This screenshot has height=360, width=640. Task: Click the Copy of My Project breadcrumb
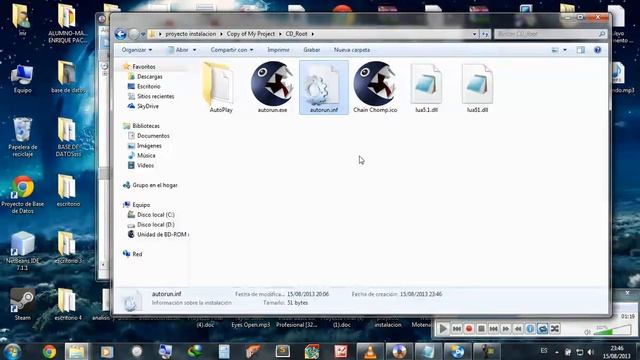click(x=251, y=34)
